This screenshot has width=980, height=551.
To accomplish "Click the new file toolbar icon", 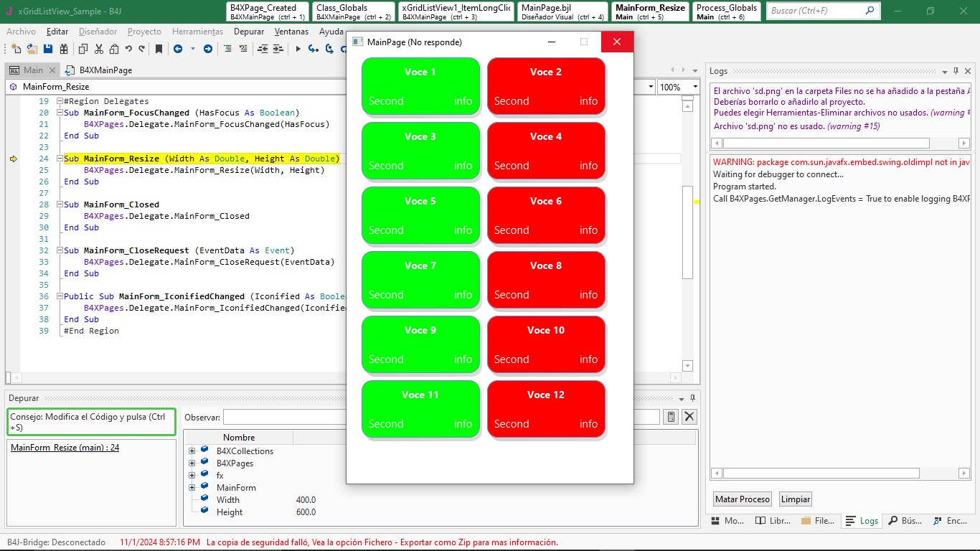I will pyautogui.click(x=16, y=49).
